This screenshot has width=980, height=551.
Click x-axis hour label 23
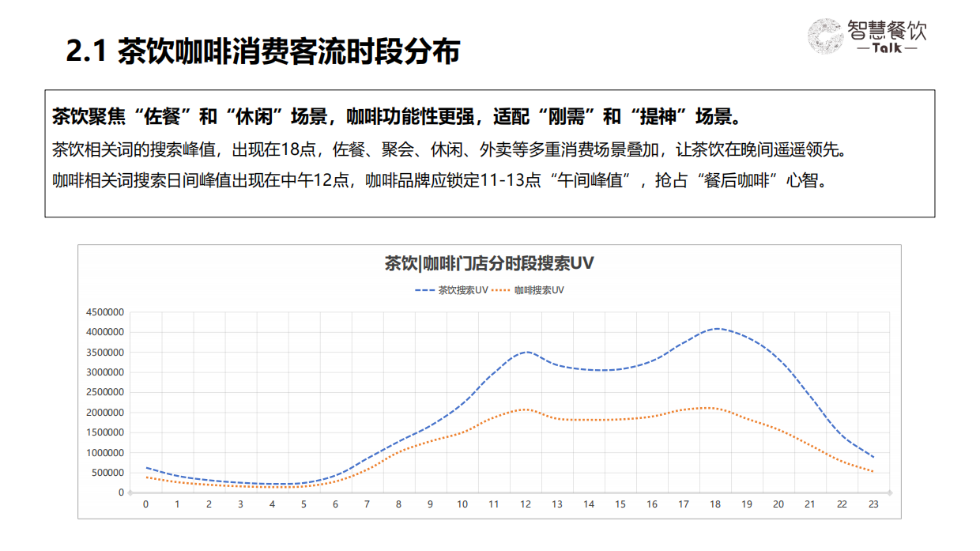[x=873, y=504]
